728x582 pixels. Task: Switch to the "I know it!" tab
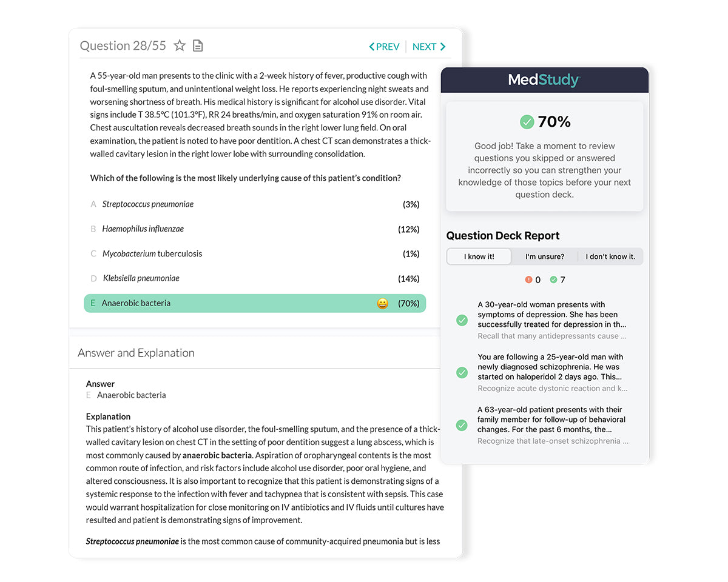click(479, 256)
